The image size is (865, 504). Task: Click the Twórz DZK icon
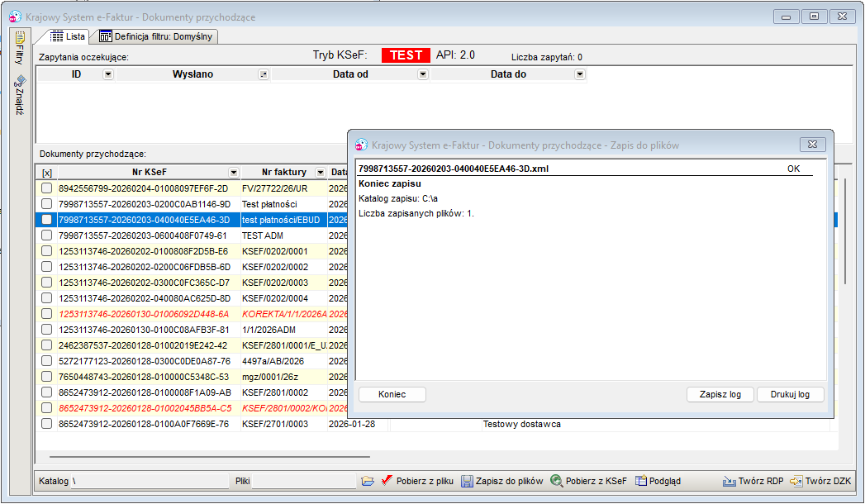point(796,481)
